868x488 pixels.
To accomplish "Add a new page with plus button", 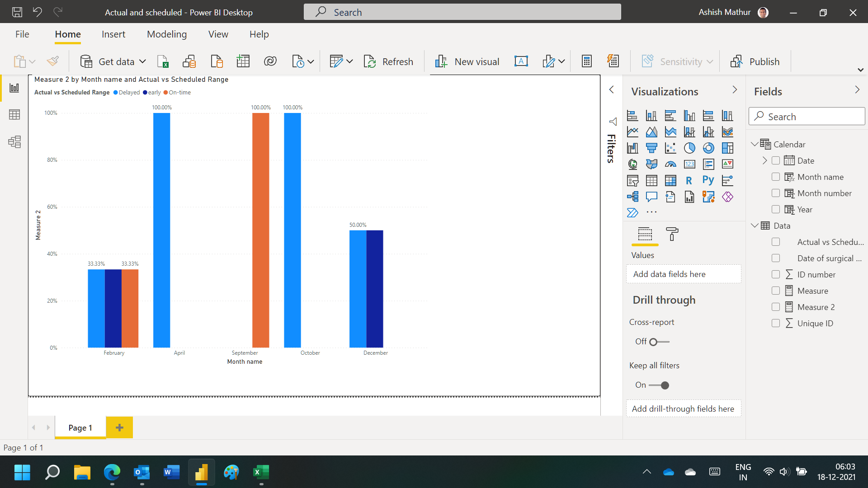I will click(x=119, y=427).
